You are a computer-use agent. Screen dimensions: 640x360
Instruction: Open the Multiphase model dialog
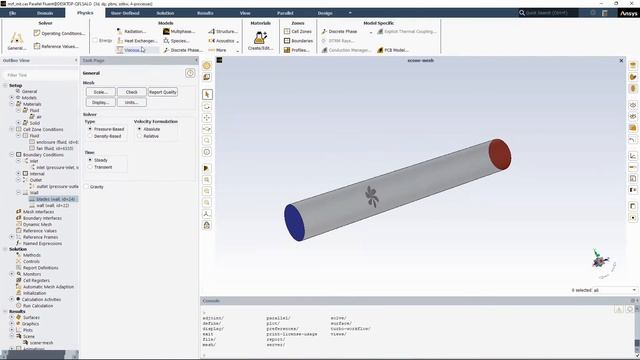[x=179, y=31]
